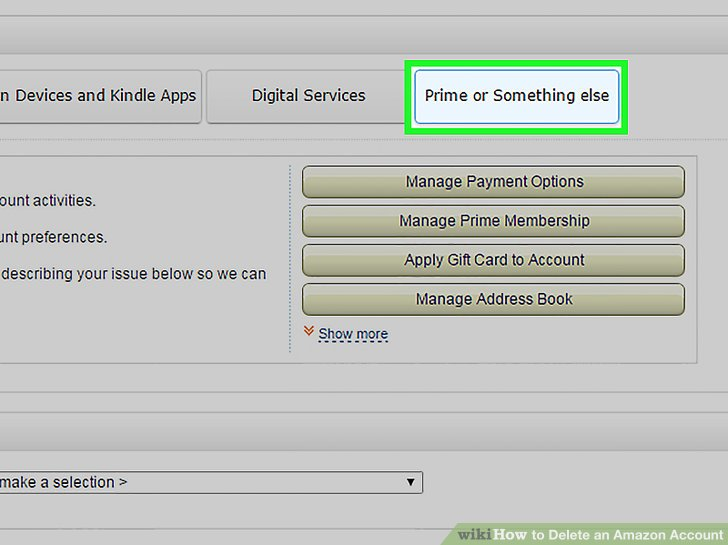Screen dimensions: 728x545
Task: Click the Manage Address Book button
Action: point(493,299)
